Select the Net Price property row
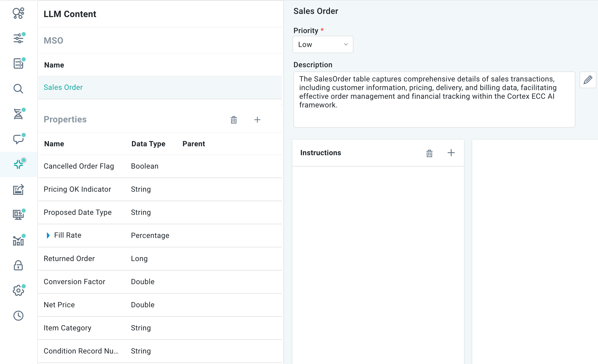 [160, 305]
